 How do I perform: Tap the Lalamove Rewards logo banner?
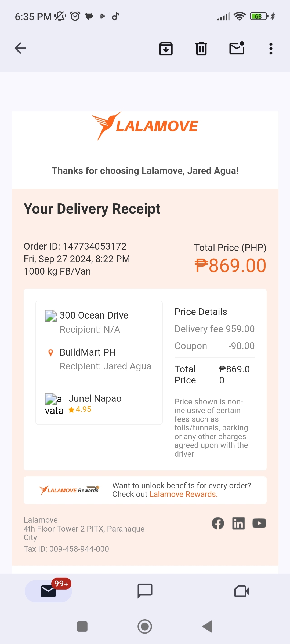pyautogui.click(x=69, y=490)
